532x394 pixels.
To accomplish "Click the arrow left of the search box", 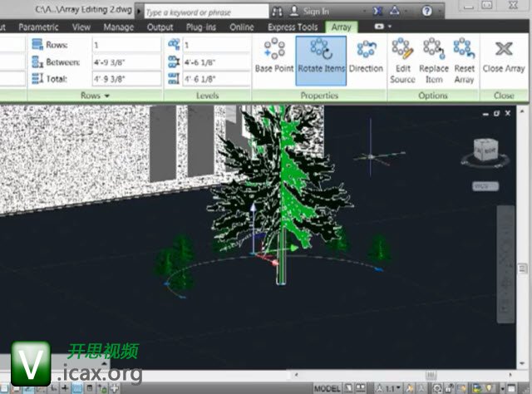I will point(139,12).
